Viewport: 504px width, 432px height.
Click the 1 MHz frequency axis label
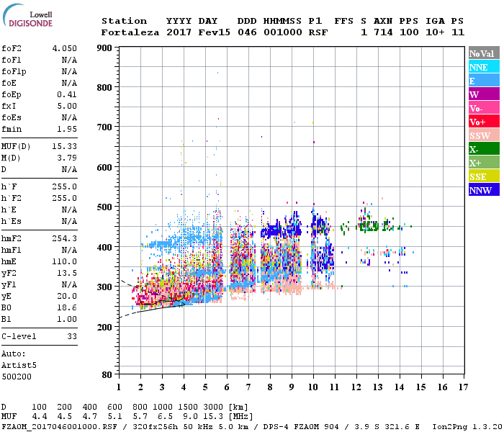[x=119, y=387]
